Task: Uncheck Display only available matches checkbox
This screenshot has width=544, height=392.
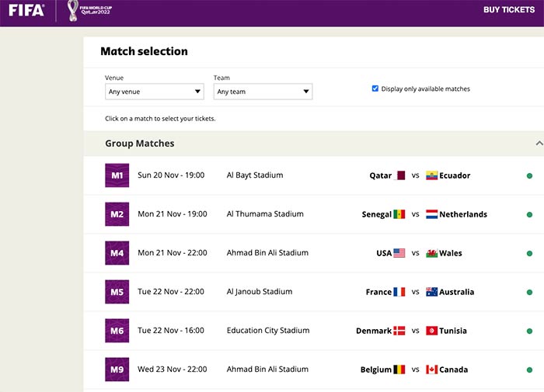Action: coord(375,88)
